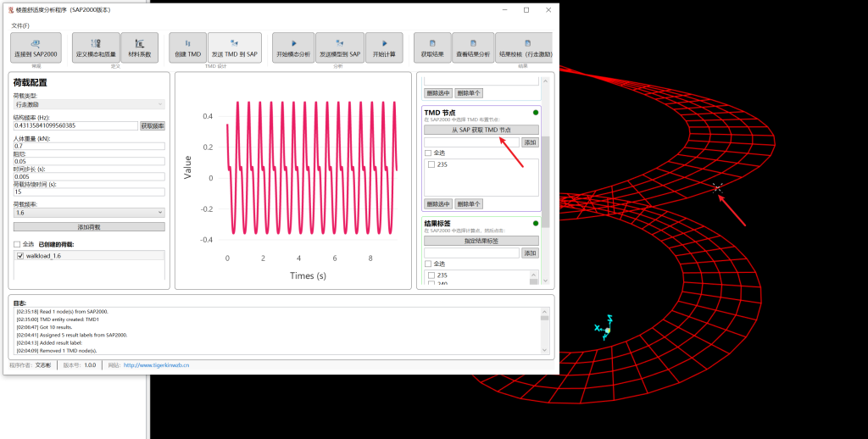Click 删除单个 in TMD 节点 section
Screen dimensions: 868x439
point(468,204)
